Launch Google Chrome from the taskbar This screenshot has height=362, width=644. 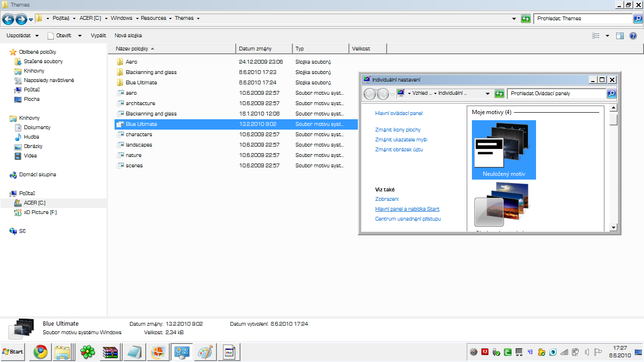(40, 352)
